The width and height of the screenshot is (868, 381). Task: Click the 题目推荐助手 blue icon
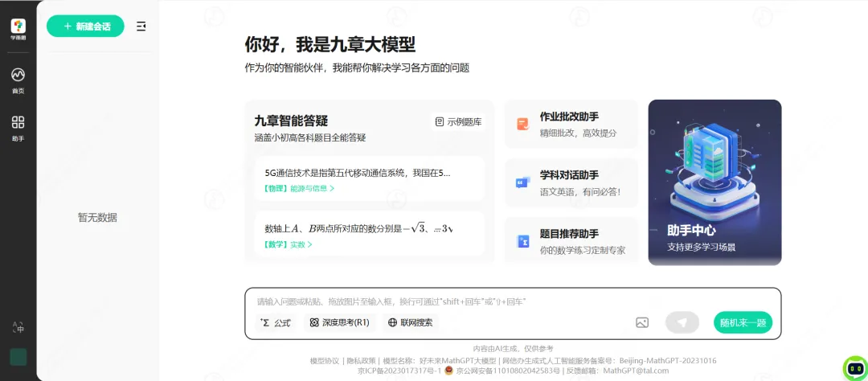pos(523,241)
